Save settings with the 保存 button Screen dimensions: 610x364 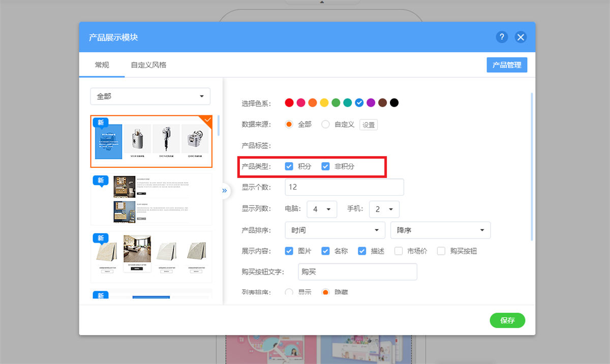tap(507, 320)
